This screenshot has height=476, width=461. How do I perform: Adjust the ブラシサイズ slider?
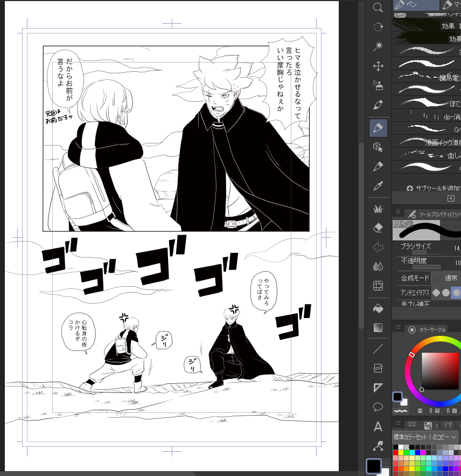(426, 252)
